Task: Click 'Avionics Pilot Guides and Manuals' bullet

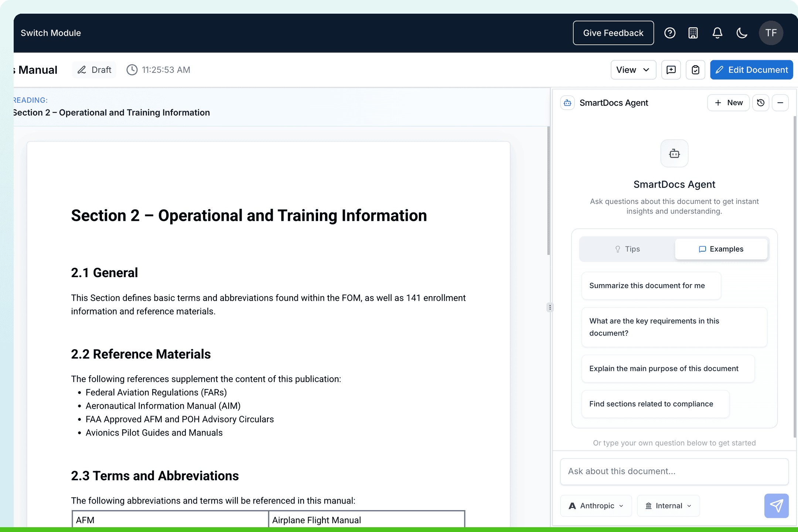Action: tap(154, 433)
